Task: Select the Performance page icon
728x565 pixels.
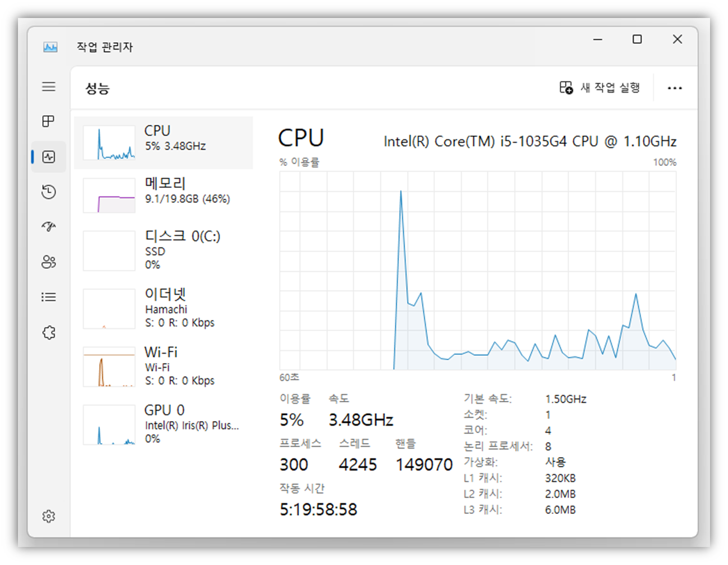Action: [49, 157]
